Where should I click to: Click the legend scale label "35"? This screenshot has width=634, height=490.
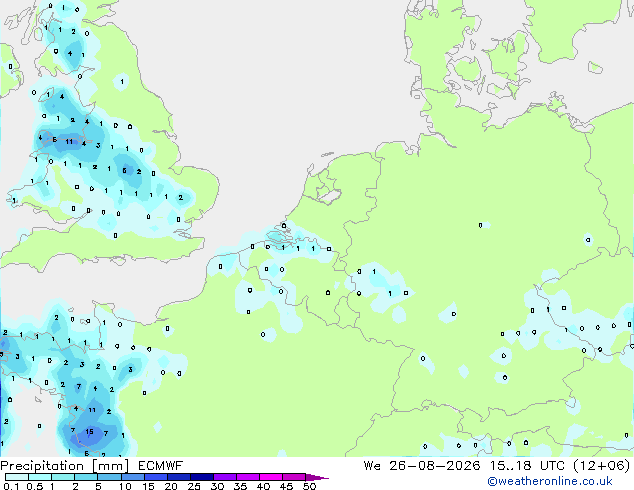click(240, 486)
